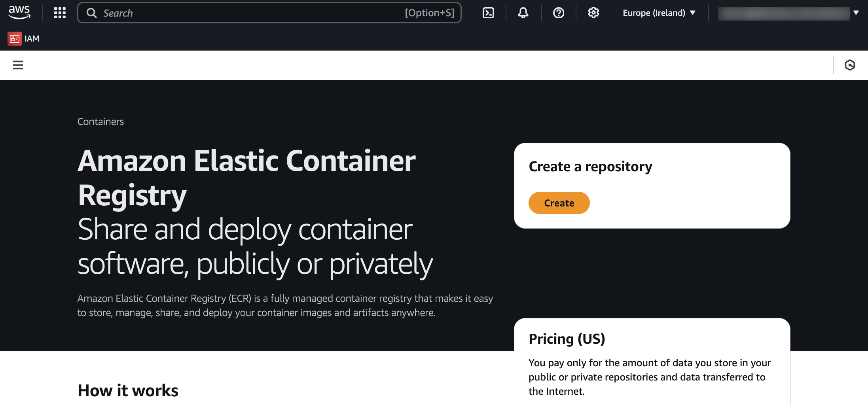
Task: Click the Amazon Elastic Container Registry title
Action: (246, 178)
